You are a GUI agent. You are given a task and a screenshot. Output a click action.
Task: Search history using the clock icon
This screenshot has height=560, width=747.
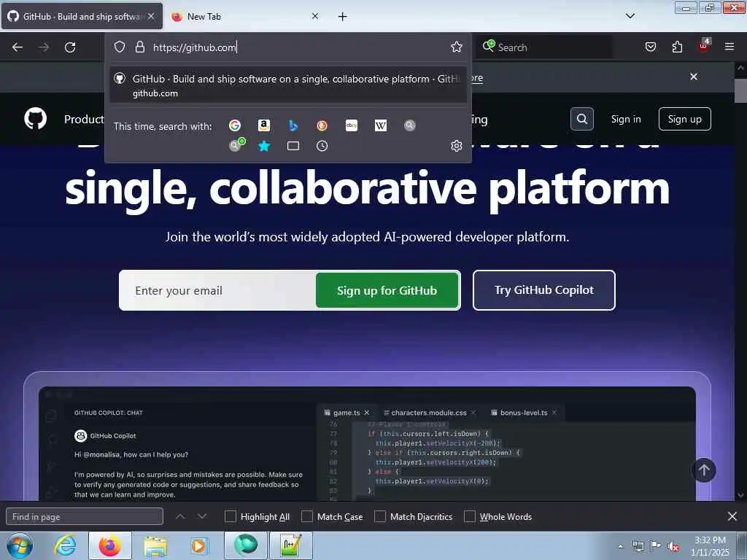pos(322,146)
